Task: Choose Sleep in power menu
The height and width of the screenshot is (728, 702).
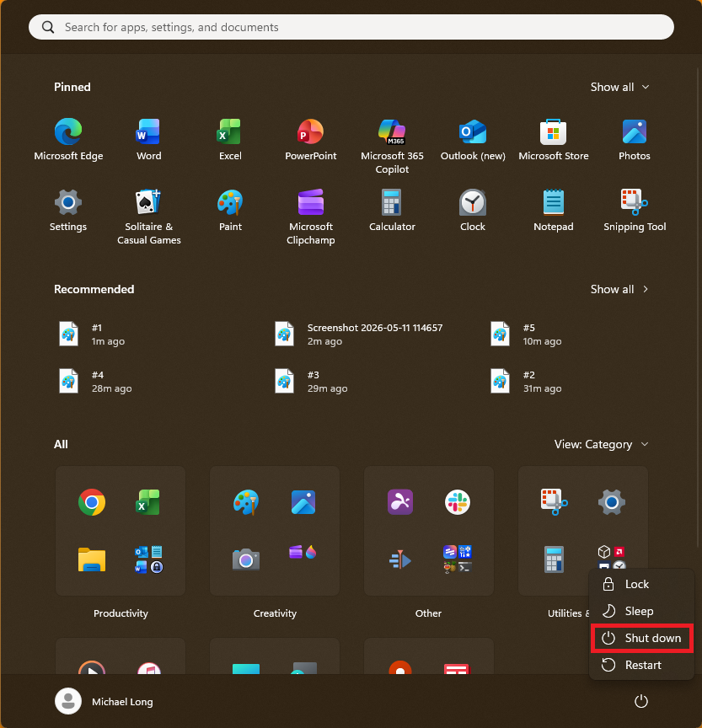Action: (x=641, y=611)
